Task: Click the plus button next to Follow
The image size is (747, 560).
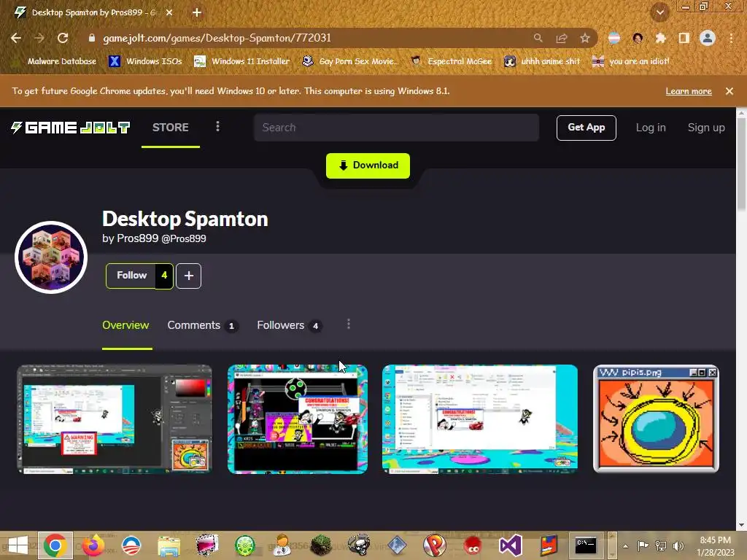Action: (189, 276)
